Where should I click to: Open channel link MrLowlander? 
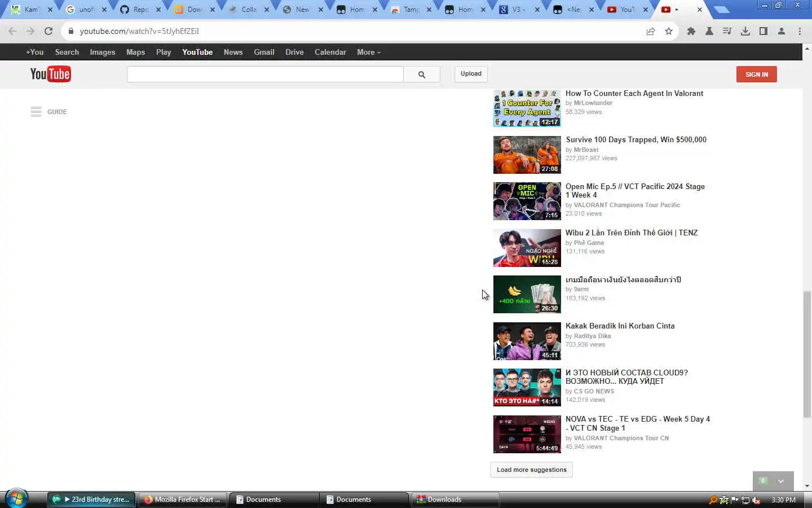[593, 103]
